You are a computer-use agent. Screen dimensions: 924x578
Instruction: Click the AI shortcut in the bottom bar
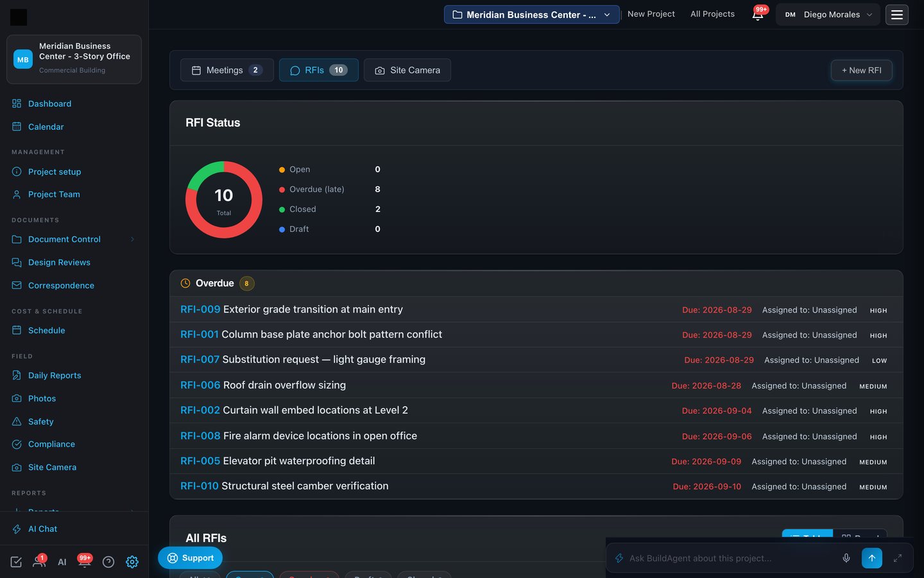click(x=62, y=562)
